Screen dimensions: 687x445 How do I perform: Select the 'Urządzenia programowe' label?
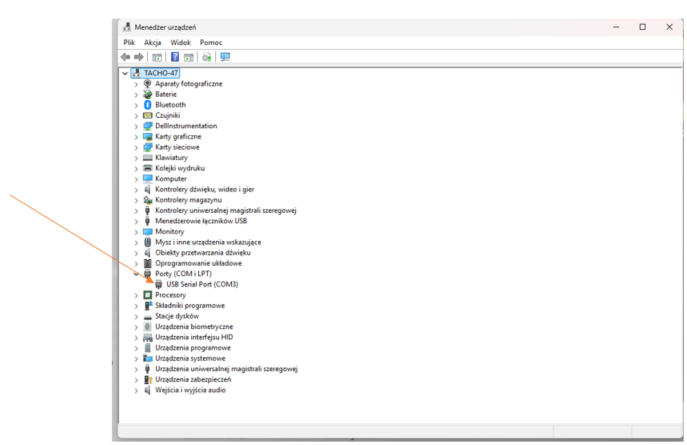click(x=193, y=348)
